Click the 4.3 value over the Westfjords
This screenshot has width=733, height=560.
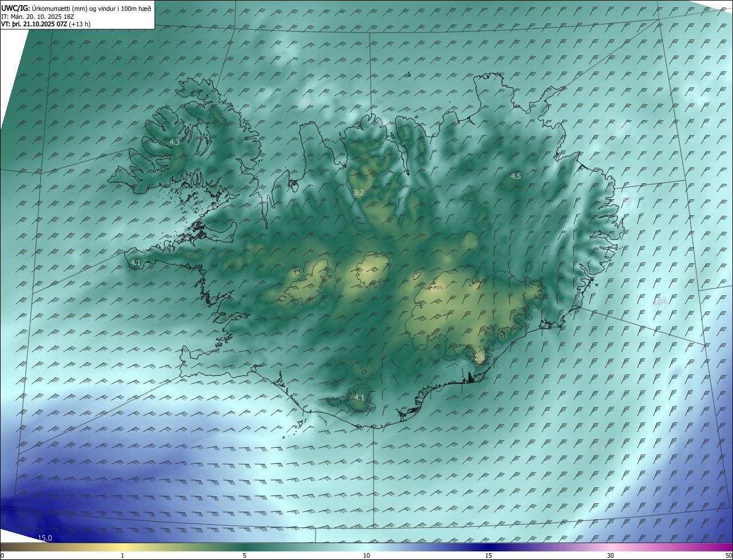(x=175, y=142)
